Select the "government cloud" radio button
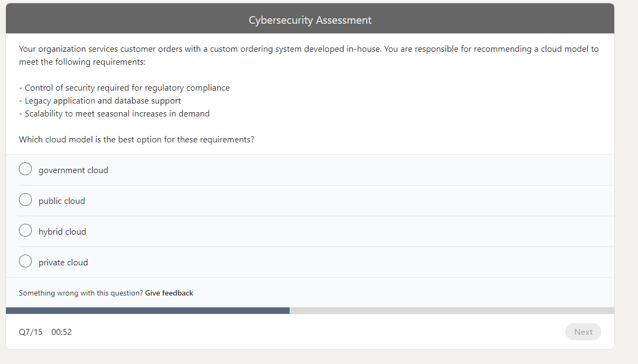This screenshot has width=638, height=364. (25, 169)
